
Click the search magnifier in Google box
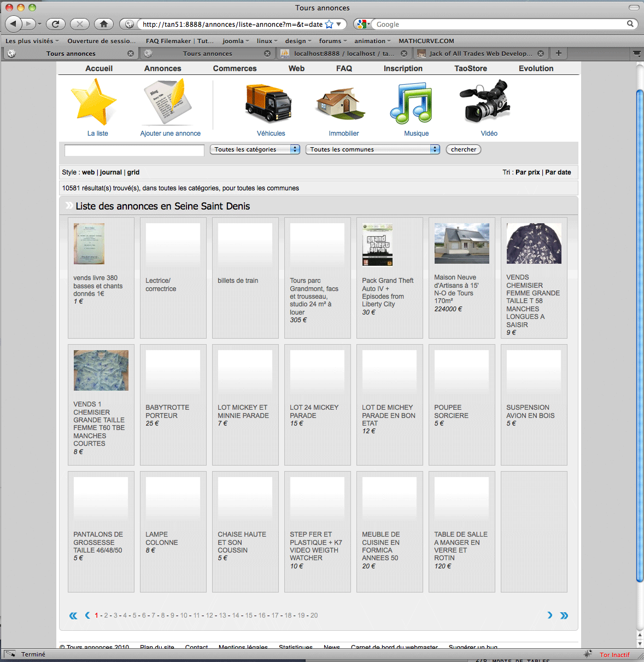630,24
